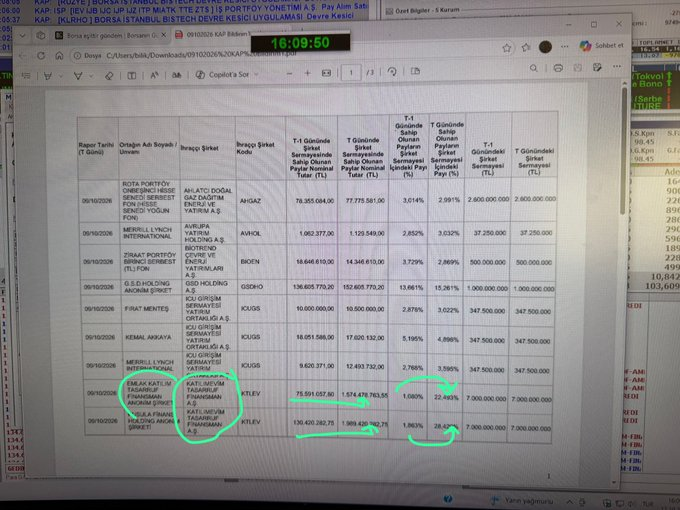This screenshot has width=680, height=510.
Task: Rotate the PDF page
Action: click(x=392, y=72)
